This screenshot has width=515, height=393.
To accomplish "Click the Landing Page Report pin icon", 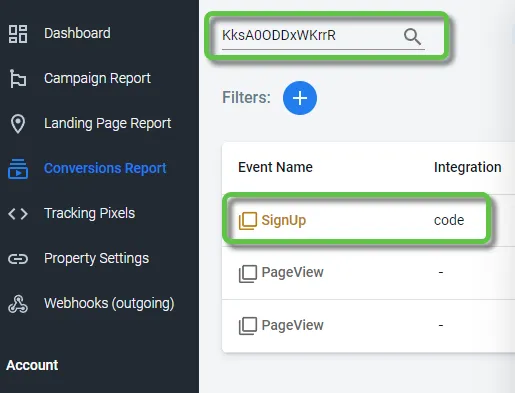I will point(18,124).
